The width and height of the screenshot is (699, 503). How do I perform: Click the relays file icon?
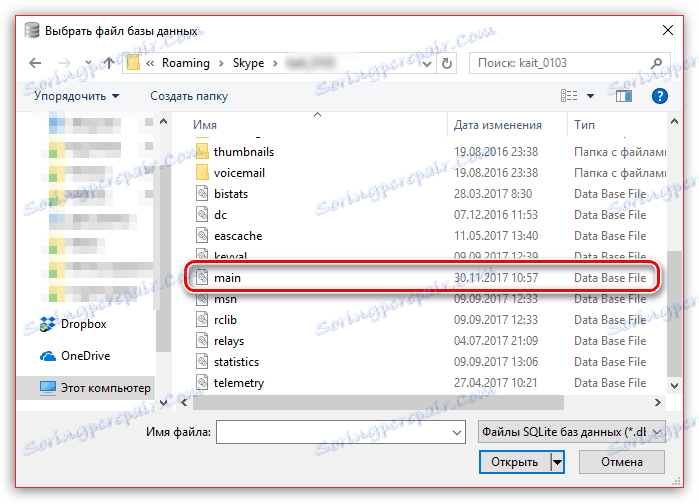[x=202, y=340]
